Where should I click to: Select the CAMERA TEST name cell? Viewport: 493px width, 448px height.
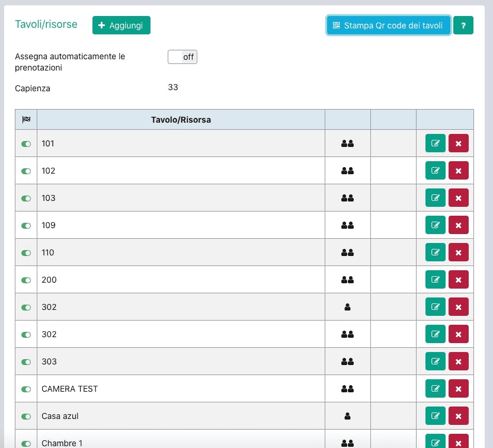click(181, 389)
